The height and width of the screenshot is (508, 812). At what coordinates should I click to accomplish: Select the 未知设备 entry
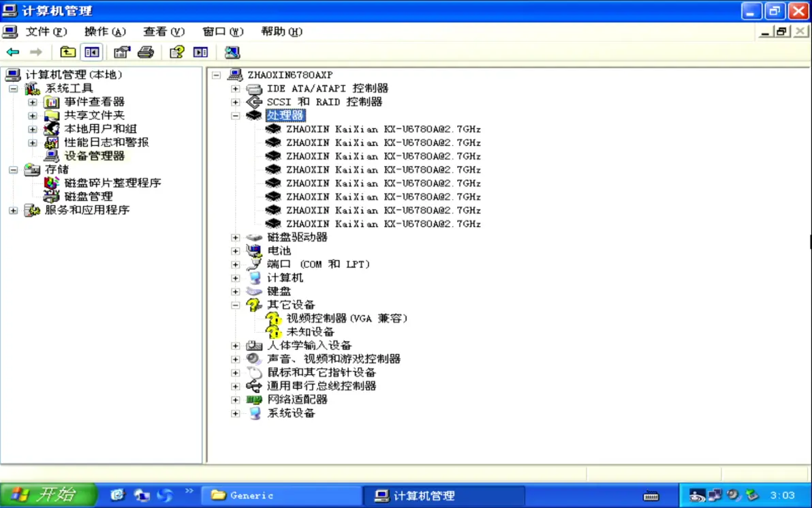click(x=310, y=332)
